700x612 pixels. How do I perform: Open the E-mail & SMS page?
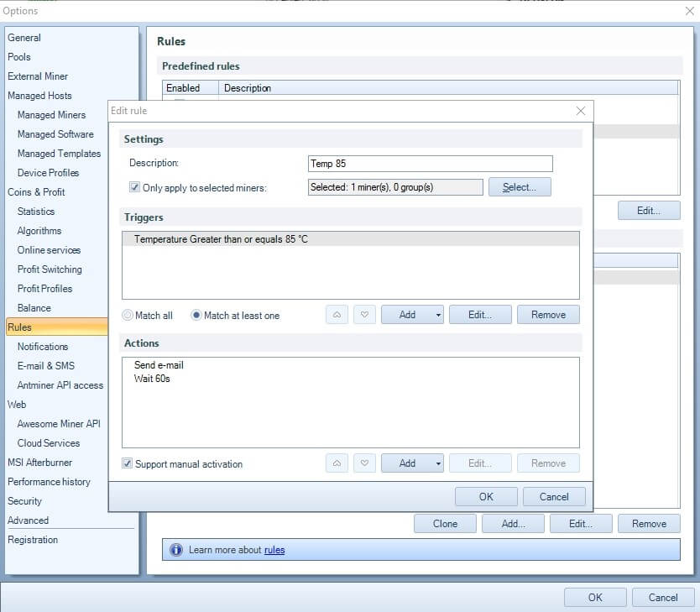46,365
